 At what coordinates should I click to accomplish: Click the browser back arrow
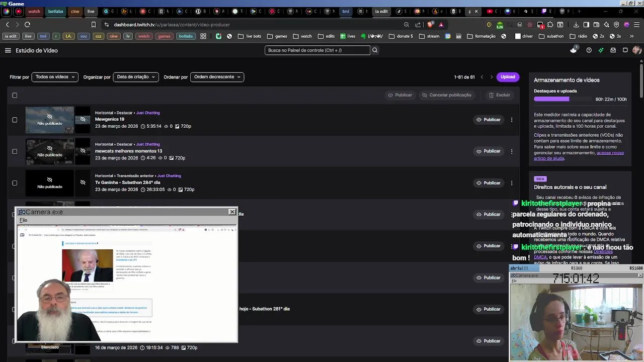[x=7, y=24]
